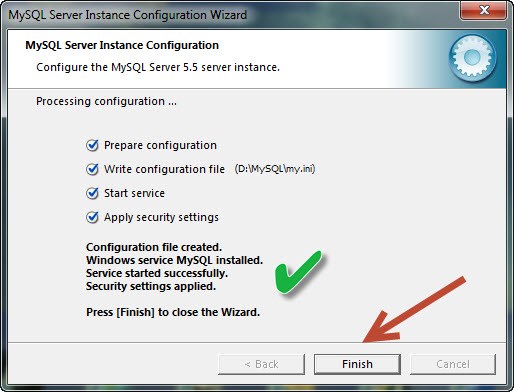Click the 'Apply security settings' label

161,217
